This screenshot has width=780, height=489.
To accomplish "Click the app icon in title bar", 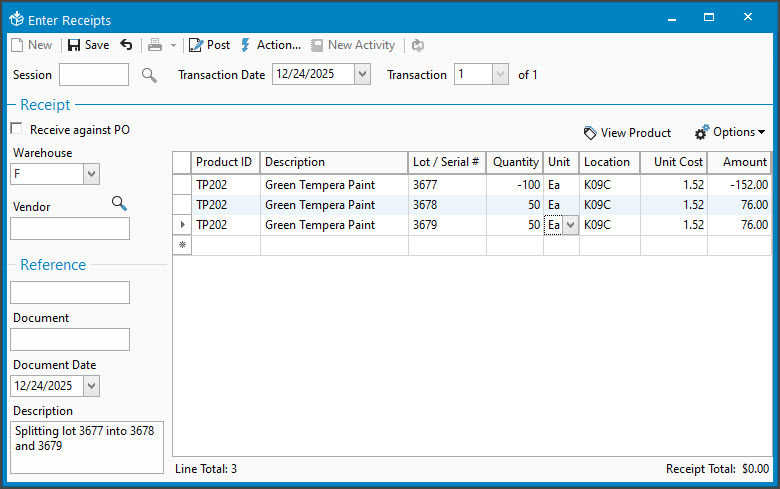I will [17, 19].
